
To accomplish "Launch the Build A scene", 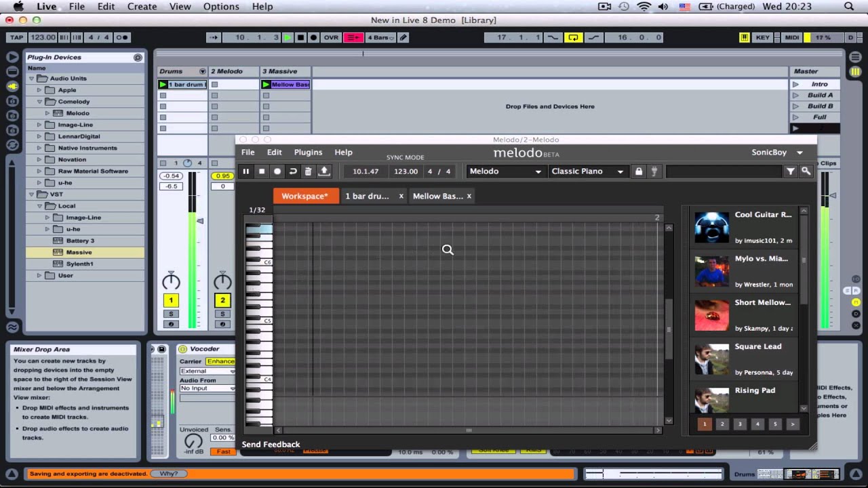I will tap(795, 96).
